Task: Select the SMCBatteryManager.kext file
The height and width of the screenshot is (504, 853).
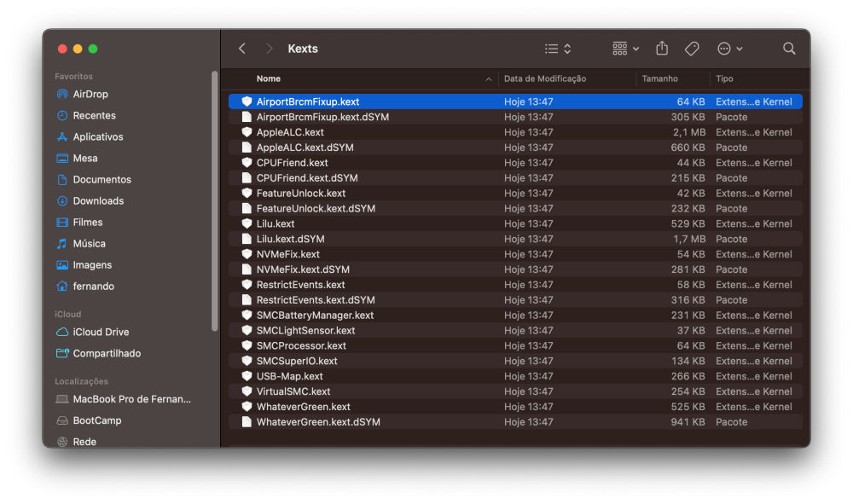Action: pos(515,315)
